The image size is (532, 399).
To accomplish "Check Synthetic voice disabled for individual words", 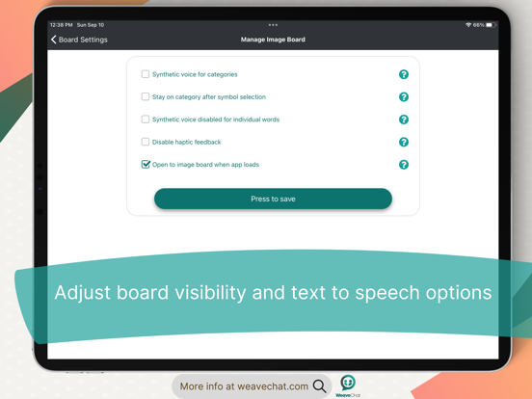I will [x=146, y=120].
